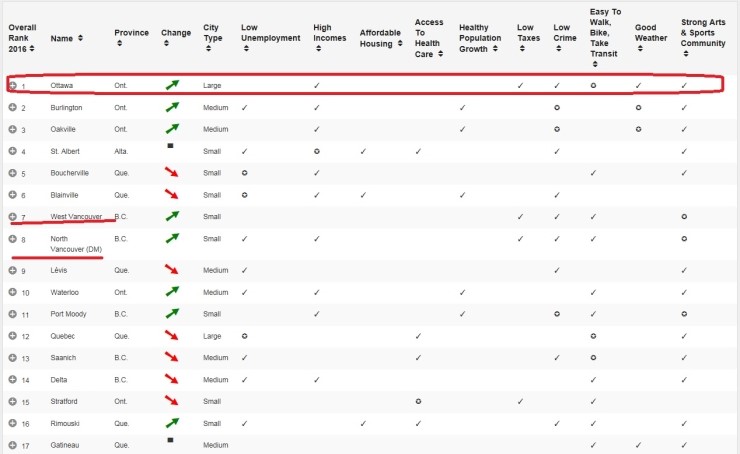The image size is (740, 454).
Task: Click Ottawa's Good Weather checkmark
Action: 638,85
